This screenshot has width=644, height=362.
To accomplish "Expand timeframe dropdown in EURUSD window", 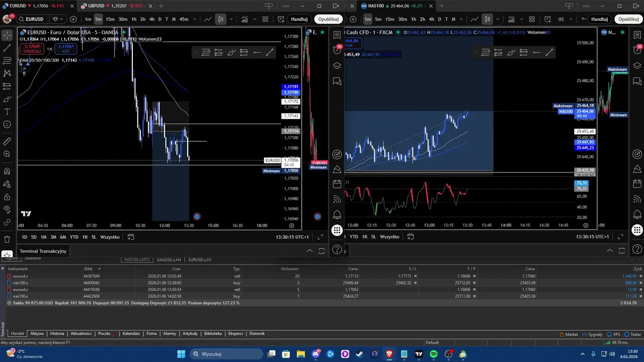I will pyautogui.click(x=194, y=19).
